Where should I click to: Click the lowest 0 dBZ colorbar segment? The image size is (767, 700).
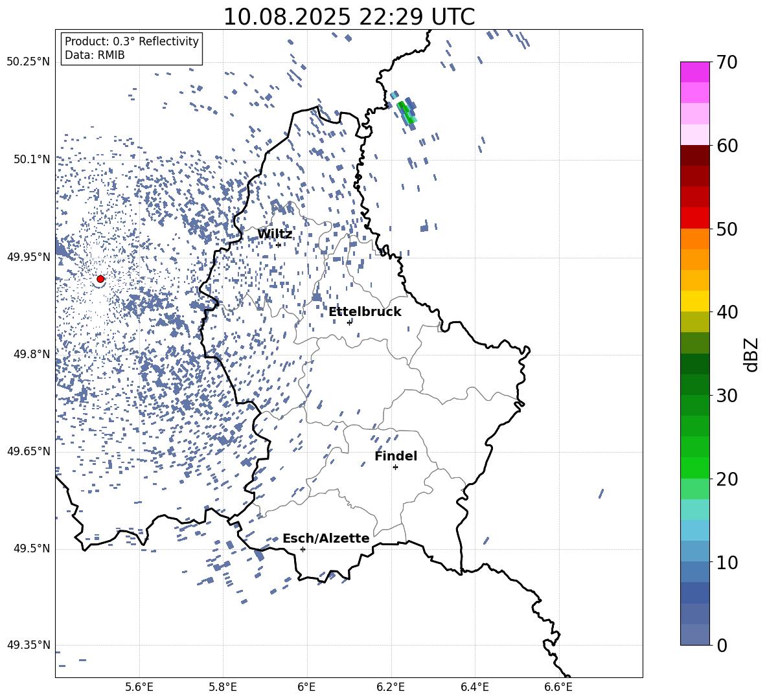pos(694,635)
